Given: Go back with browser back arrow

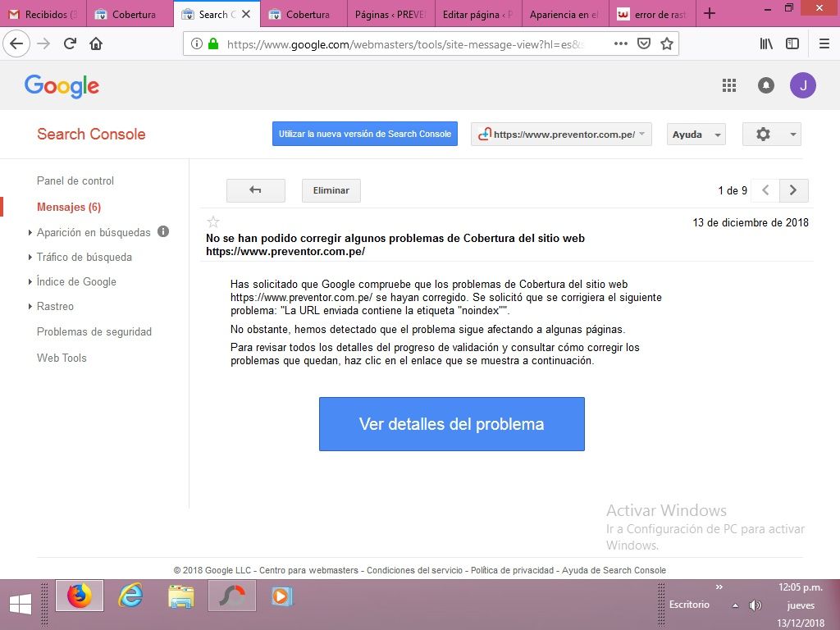Looking at the screenshot, I should [16, 43].
